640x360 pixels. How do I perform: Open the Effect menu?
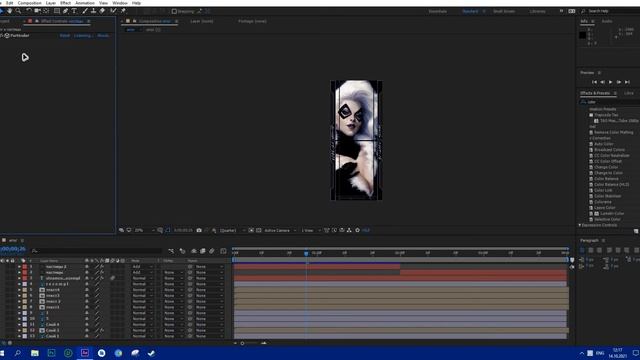(x=65, y=3)
